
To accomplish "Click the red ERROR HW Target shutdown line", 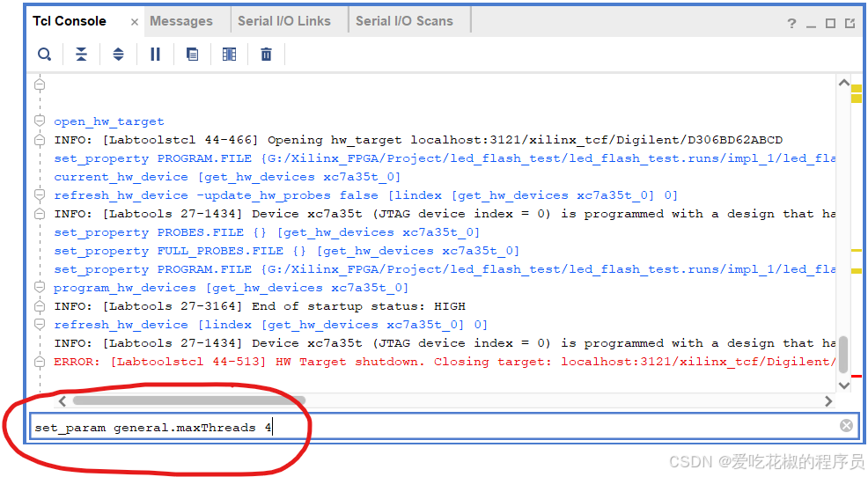I will coord(445,362).
